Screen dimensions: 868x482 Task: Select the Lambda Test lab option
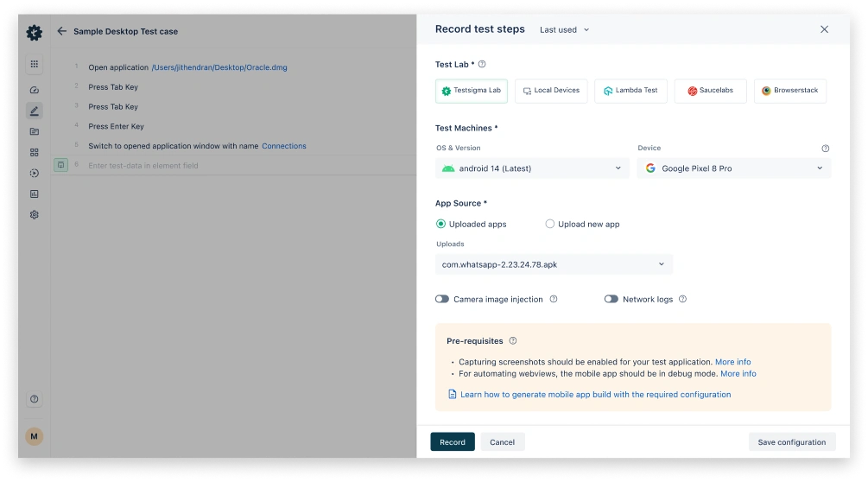coord(630,91)
